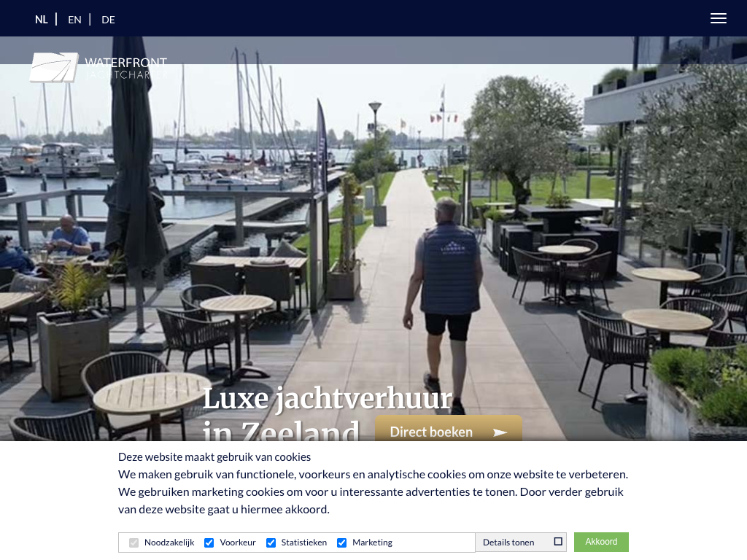Screen dimensions: 747x560
Task: Uncheck the Marketing cookie checkbox
Action: (341, 542)
